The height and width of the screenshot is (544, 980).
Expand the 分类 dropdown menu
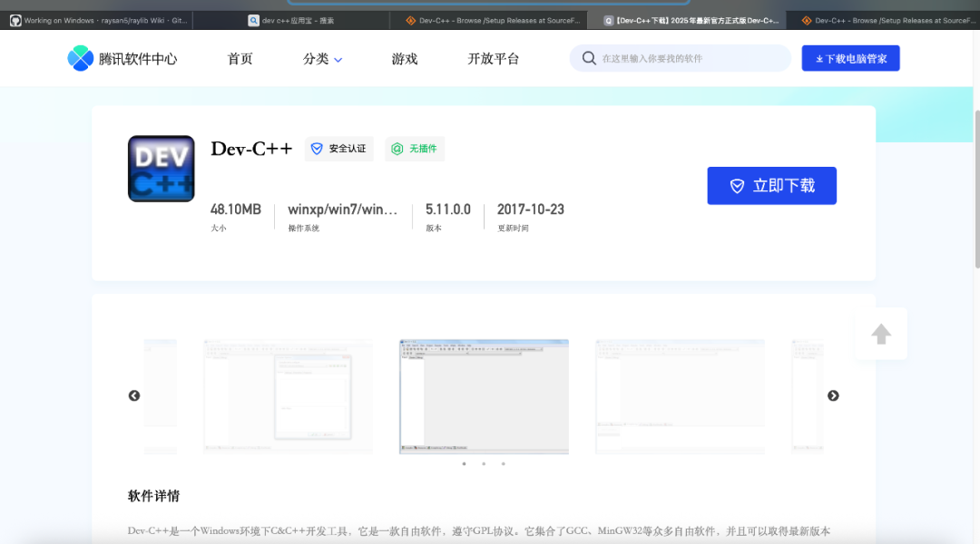(322, 59)
